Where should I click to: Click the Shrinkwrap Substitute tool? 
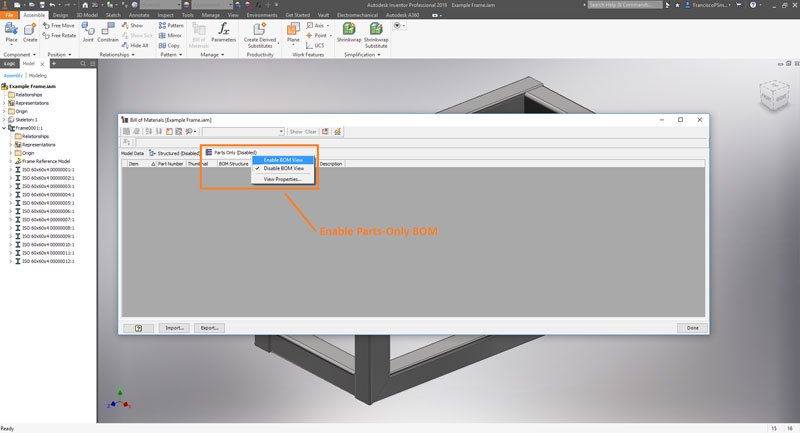click(x=376, y=35)
